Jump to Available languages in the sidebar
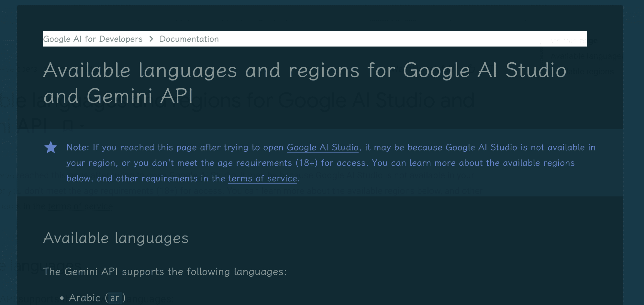Screen dimensions: 644x305 (x=586, y=56)
